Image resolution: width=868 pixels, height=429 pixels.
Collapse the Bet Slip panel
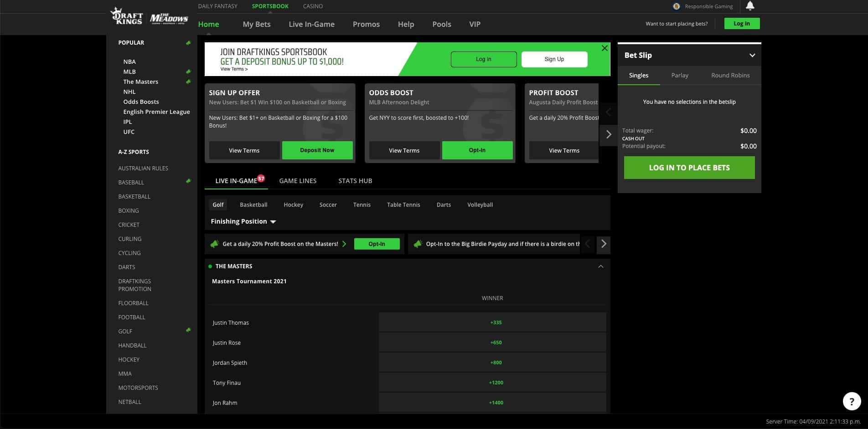[x=753, y=55]
